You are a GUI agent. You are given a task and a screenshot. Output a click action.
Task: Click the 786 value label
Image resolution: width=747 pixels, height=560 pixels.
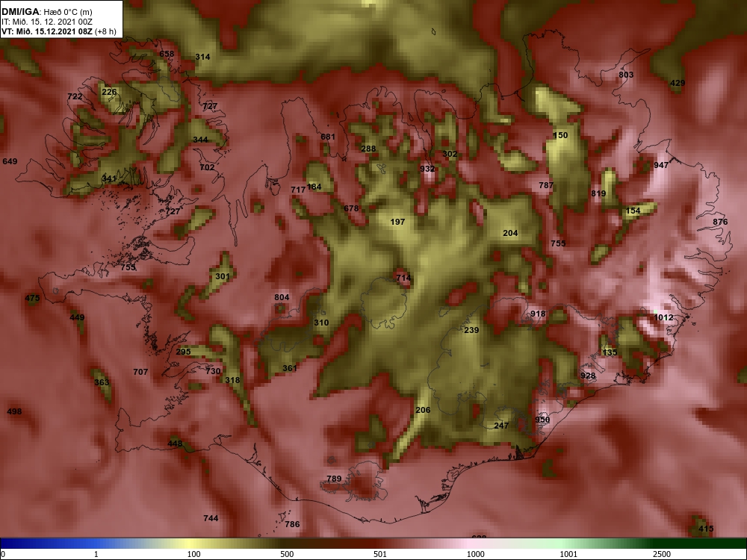pyautogui.click(x=292, y=524)
